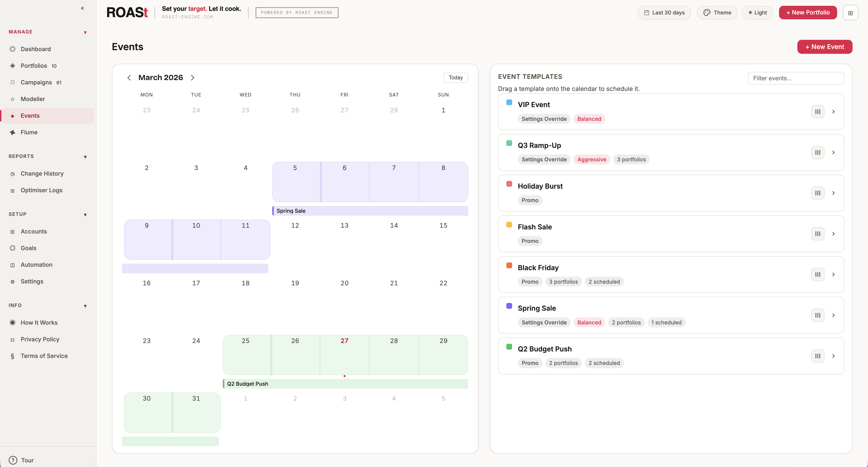The height and width of the screenshot is (467, 868).
Task: Click the + New Event button
Action: pos(825,47)
